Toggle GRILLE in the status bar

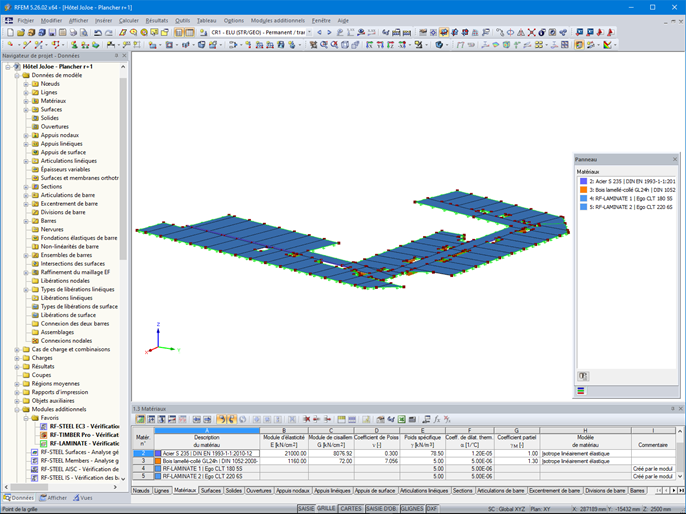pyautogui.click(x=326, y=509)
